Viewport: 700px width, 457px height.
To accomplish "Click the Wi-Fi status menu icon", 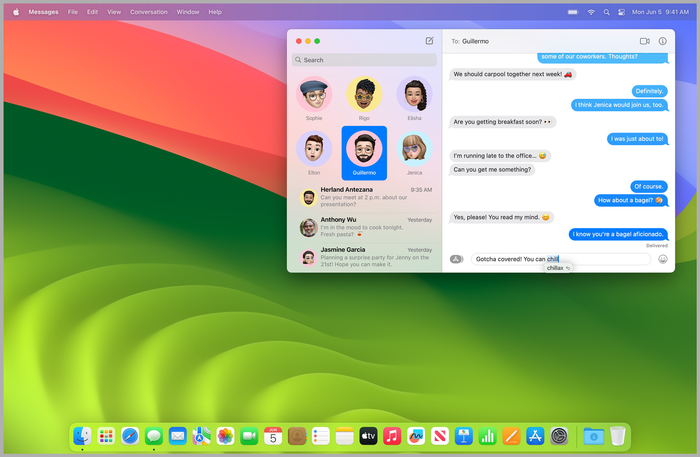I will pos(590,12).
